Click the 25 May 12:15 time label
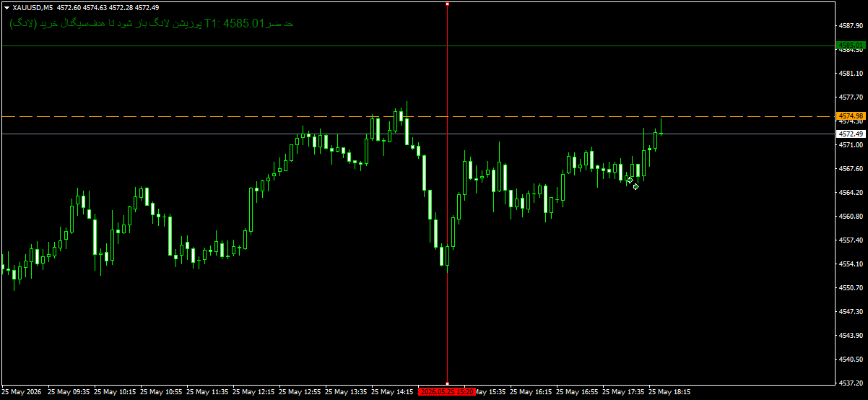Screen dimensions: 868x400 click(253, 392)
